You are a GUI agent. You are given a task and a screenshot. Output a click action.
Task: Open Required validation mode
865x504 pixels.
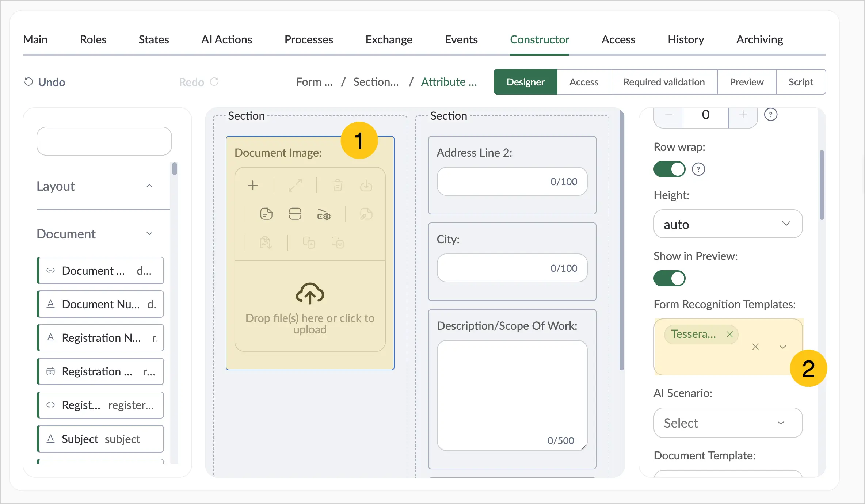coord(664,82)
